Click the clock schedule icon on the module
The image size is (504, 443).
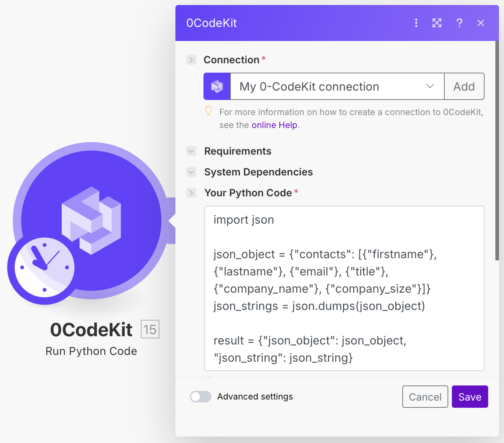(44, 268)
